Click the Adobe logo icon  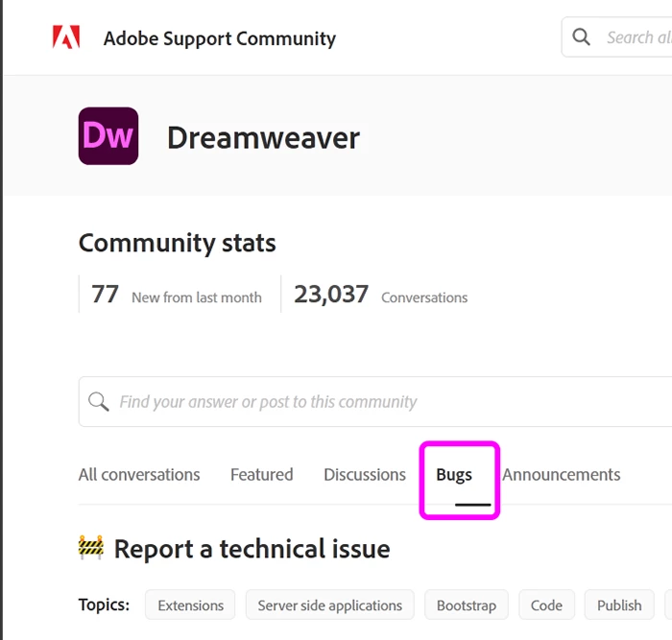click(66, 37)
